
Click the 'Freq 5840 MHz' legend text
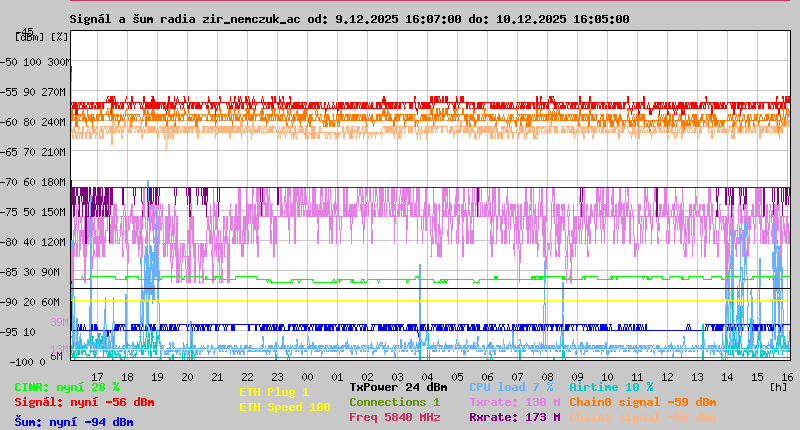click(394, 417)
